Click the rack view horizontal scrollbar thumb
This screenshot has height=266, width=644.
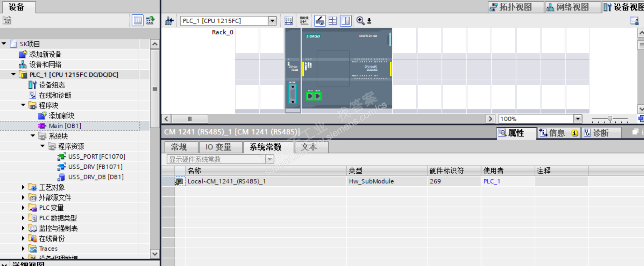point(190,119)
